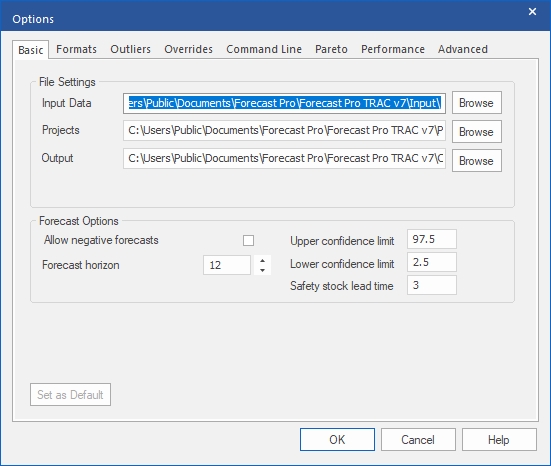Image resolution: width=551 pixels, height=466 pixels.
Task: Click the Safety stock lead time field
Action: 432,285
